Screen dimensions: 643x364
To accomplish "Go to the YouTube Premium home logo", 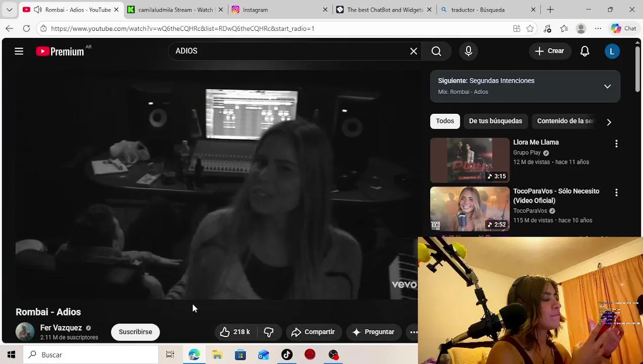I will (60, 51).
